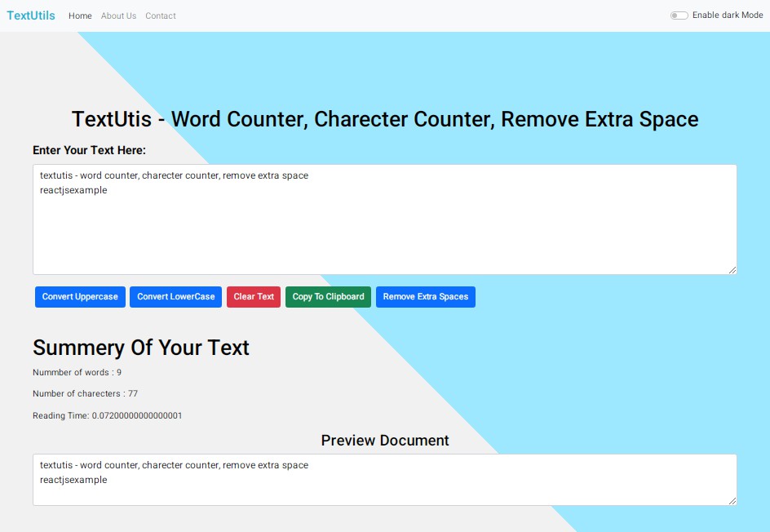Click the 'Summery Of Your Text' heading
770x532 pixels.
point(141,348)
